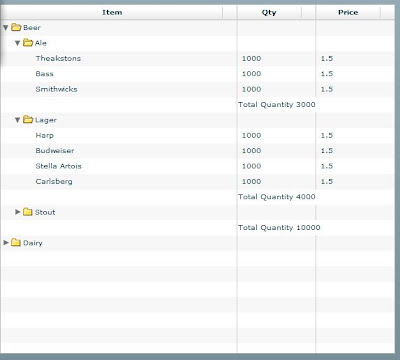The width and height of the screenshot is (400, 360).
Task: Click the Beer folder icon
Action: [16, 27]
